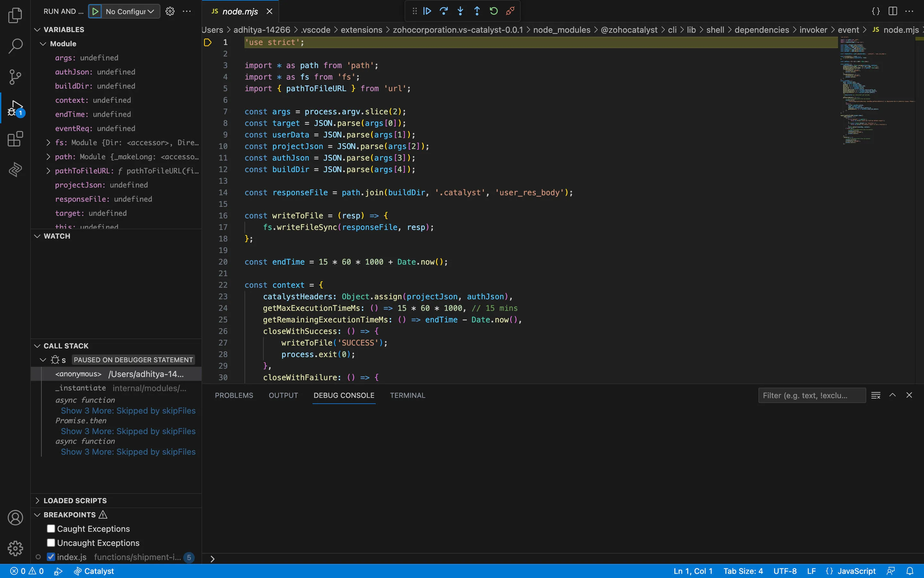924x578 pixels.
Task: Open Accounts menu in activity bar
Action: [15, 518]
